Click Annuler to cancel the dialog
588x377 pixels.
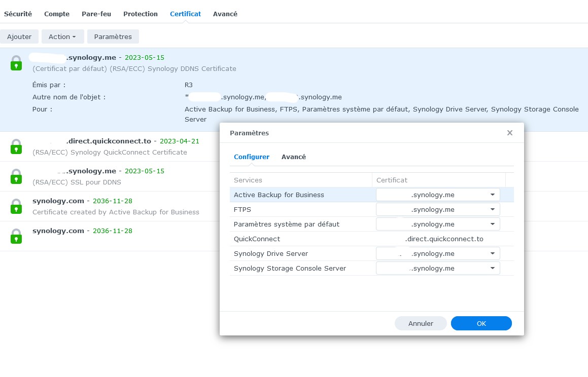coord(421,323)
